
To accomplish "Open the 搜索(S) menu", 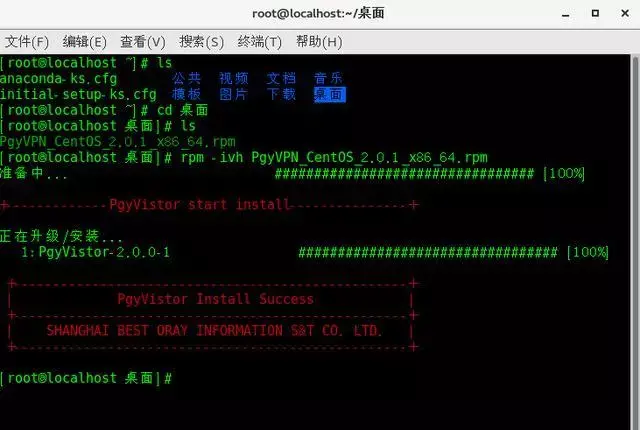I will (202, 42).
